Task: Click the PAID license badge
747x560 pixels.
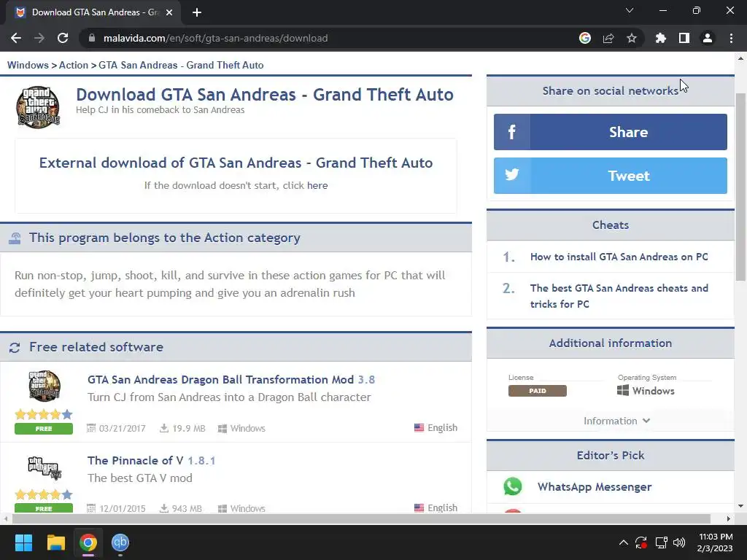Action: coord(538,391)
